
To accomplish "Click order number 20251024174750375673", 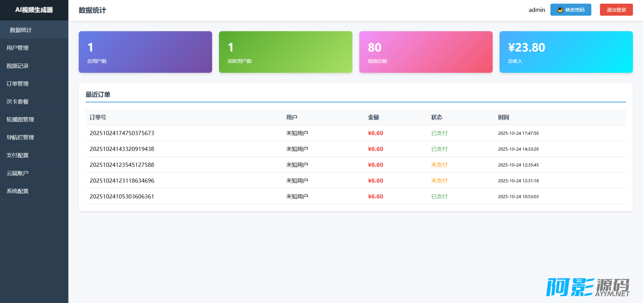I will pos(122,133).
